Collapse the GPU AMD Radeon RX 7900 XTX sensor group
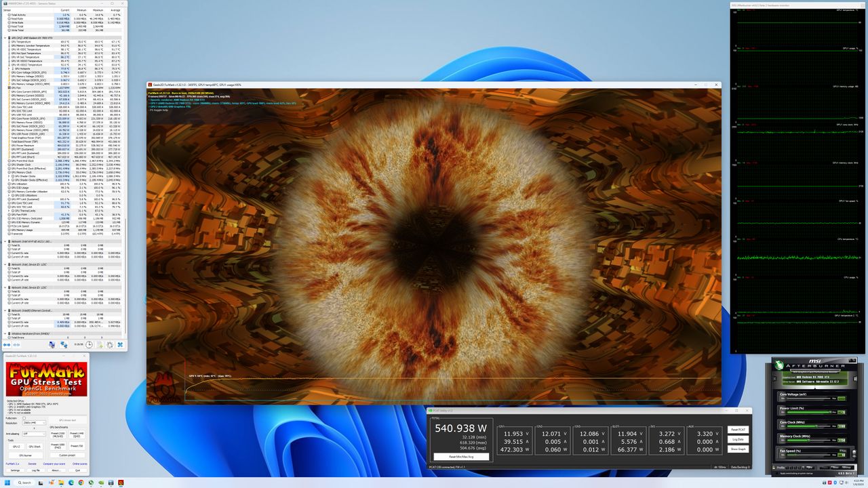The image size is (868, 488). (5, 38)
